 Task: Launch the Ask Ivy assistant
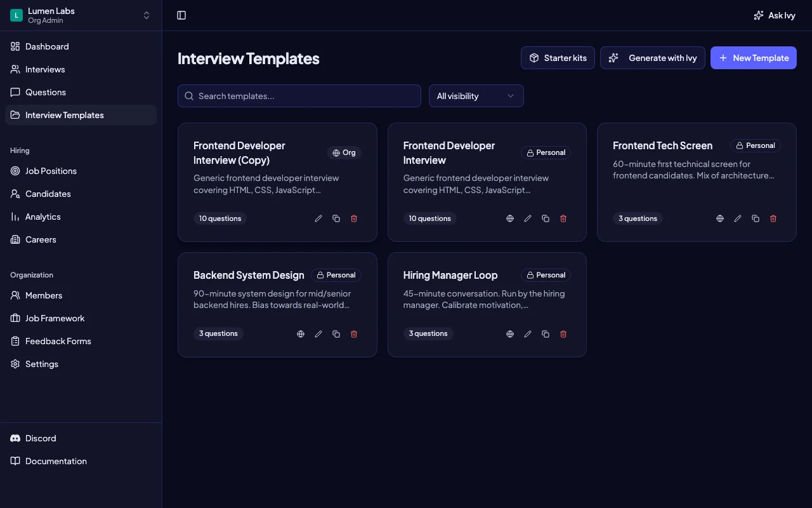[774, 15]
